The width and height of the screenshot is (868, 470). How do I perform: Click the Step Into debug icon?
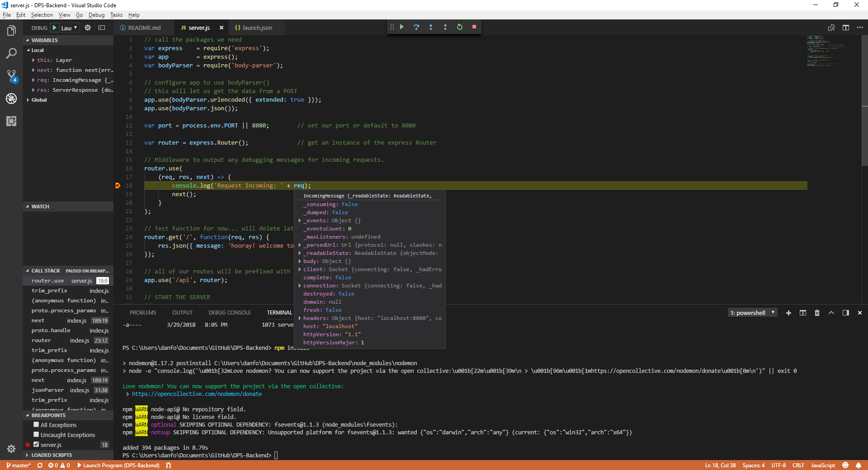pyautogui.click(x=431, y=27)
